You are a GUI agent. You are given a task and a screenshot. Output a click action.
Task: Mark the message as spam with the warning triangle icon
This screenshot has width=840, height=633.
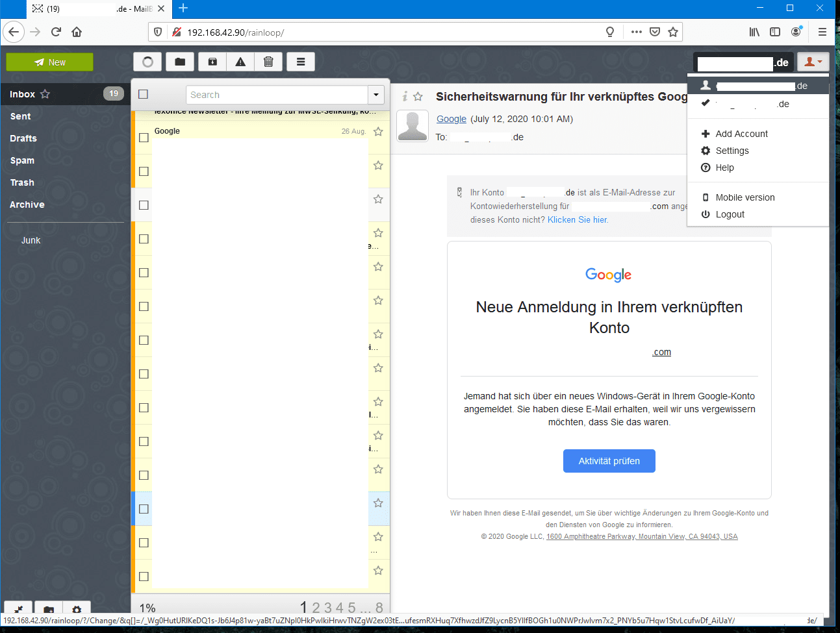pos(240,62)
